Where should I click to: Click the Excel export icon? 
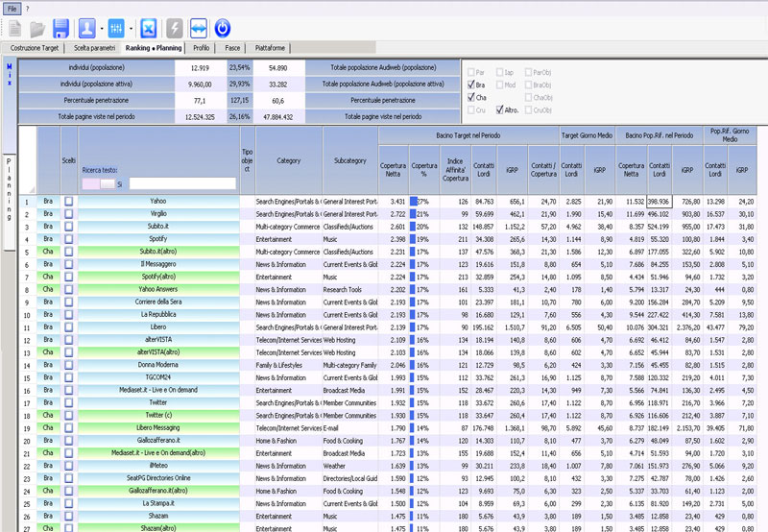click(149, 28)
